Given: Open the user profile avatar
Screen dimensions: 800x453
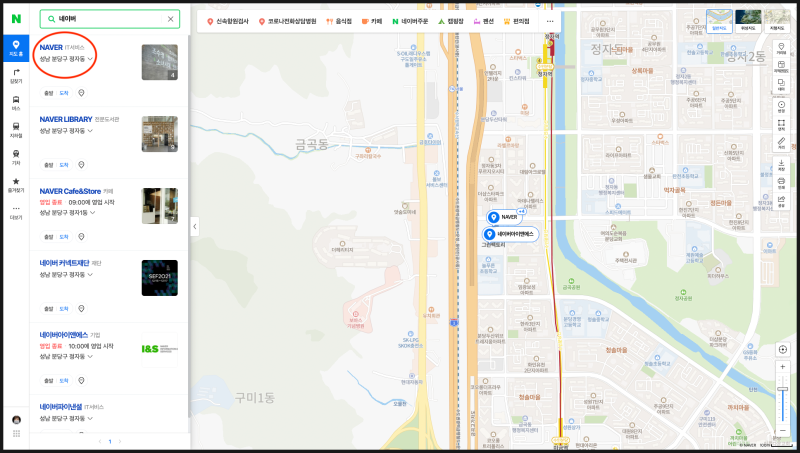Looking at the screenshot, I should coord(16,420).
